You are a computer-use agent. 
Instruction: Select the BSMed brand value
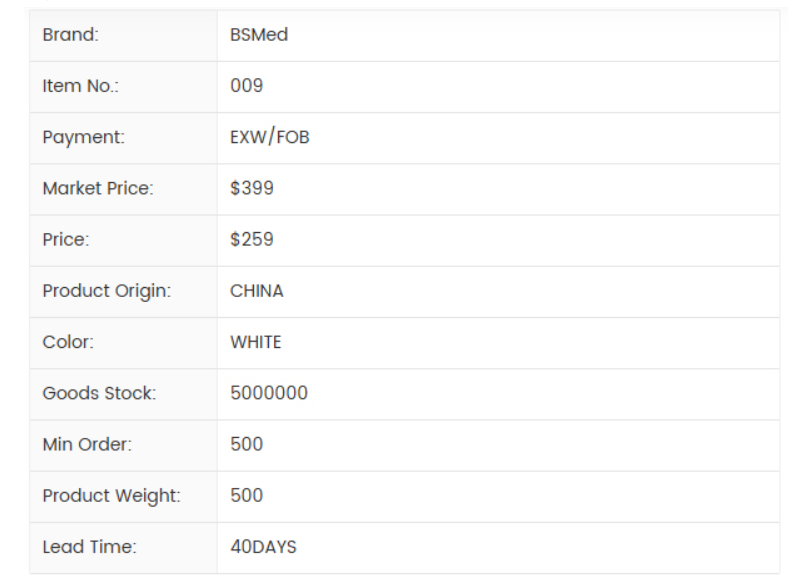point(259,35)
